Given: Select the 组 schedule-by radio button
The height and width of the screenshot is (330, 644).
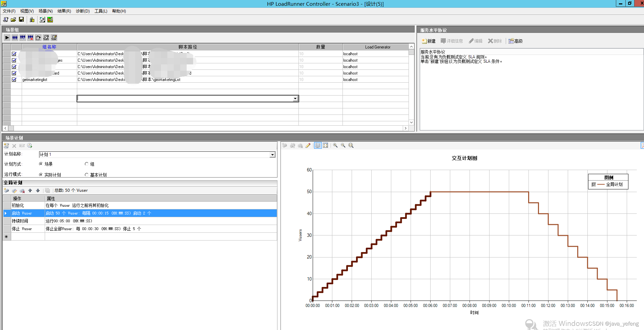Looking at the screenshot, I should (x=86, y=164).
